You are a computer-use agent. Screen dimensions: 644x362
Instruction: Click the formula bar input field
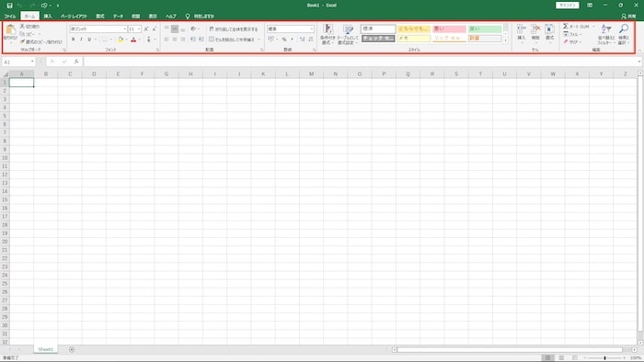click(361, 62)
